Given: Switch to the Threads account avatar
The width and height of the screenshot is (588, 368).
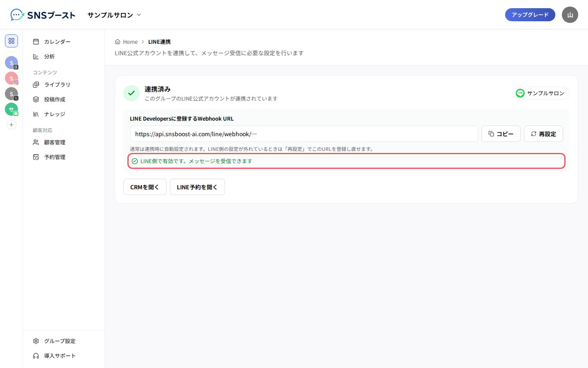Looking at the screenshot, I should (11, 63).
